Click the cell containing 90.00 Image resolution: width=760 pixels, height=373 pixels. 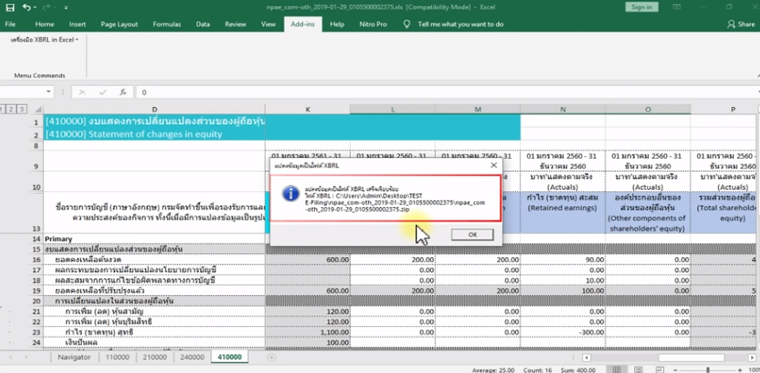(563, 260)
